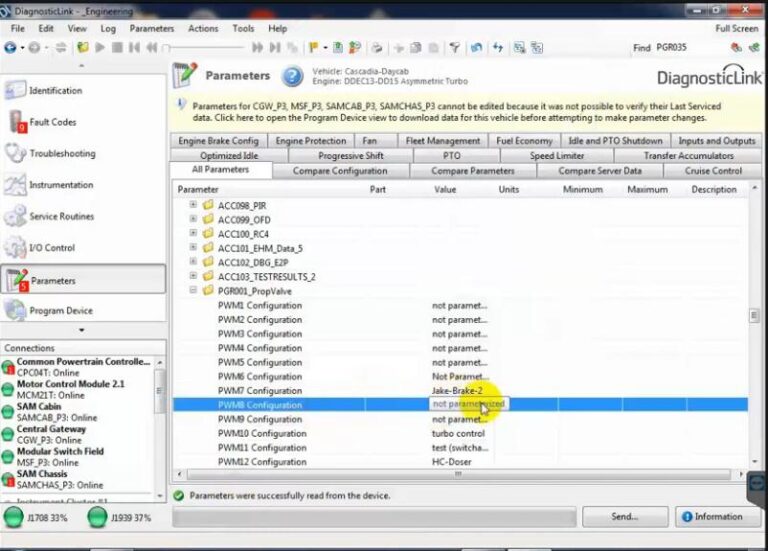Image resolution: width=768 pixels, height=551 pixels.
Task: Expand the ACC098_PIR folder
Action: pos(193,205)
